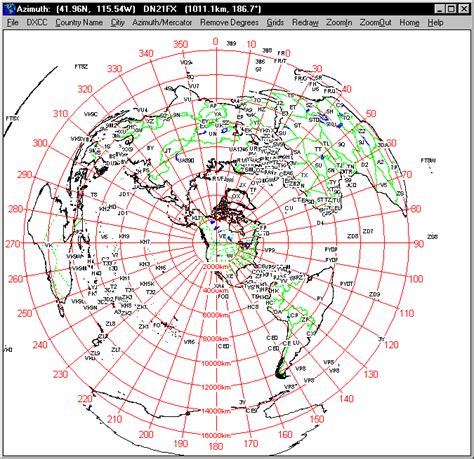Click the ZD9 prefix label
474x459 pixels.
click(374, 295)
